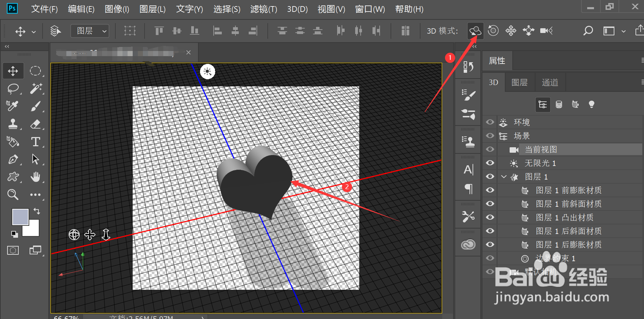Screen dimensions: 644x319
Task: Select the Clone Stamp tool
Action: 13,124
